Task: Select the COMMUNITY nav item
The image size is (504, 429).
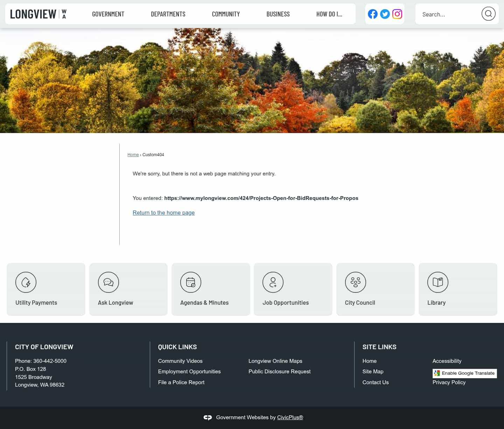Action: pos(226,14)
